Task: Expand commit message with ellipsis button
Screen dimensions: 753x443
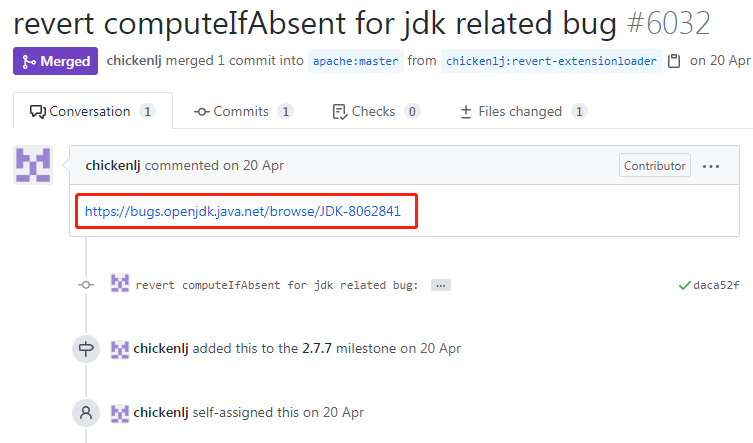Action: (441, 285)
